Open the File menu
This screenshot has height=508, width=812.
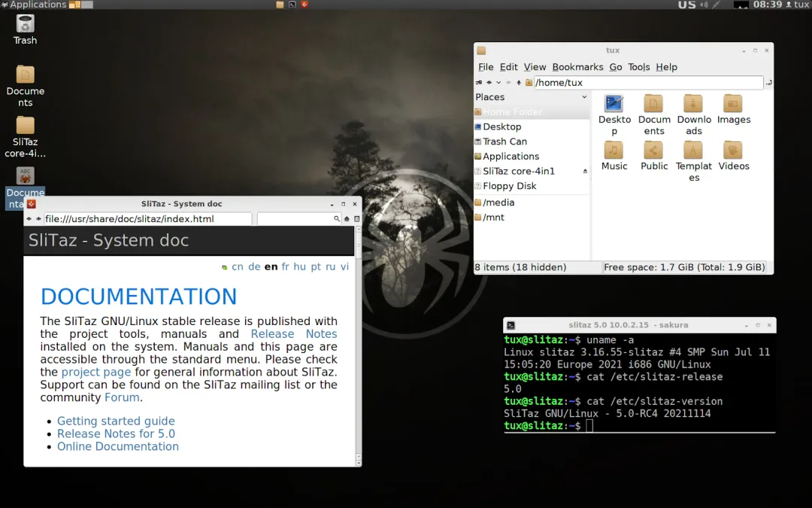[x=486, y=67]
